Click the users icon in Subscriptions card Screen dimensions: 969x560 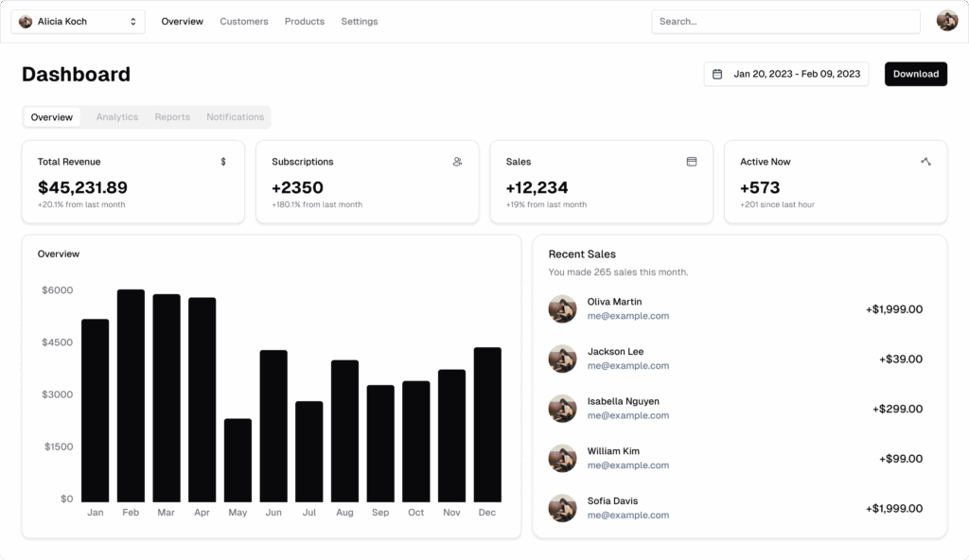click(457, 162)
